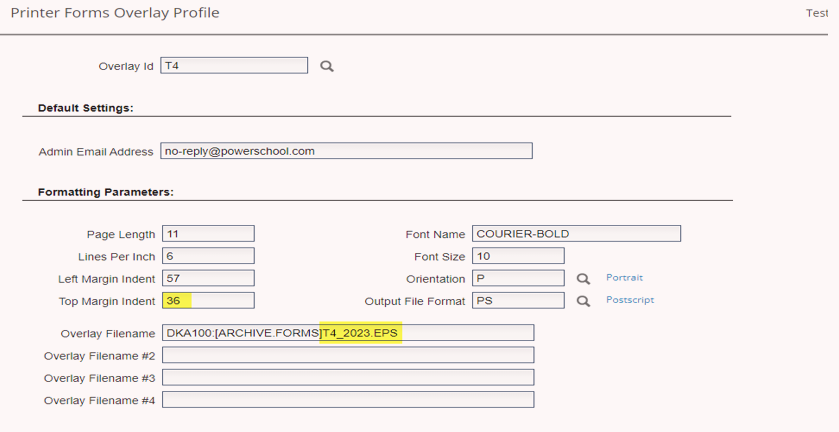Screen dimensions: 839x432
Task: Focus the Font Name field
Action: (576, 234)
